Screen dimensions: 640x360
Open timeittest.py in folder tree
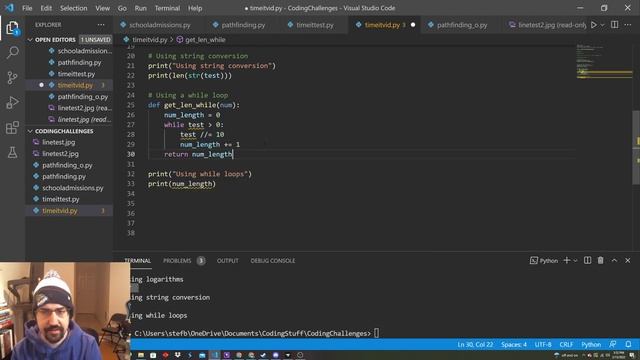69,199
